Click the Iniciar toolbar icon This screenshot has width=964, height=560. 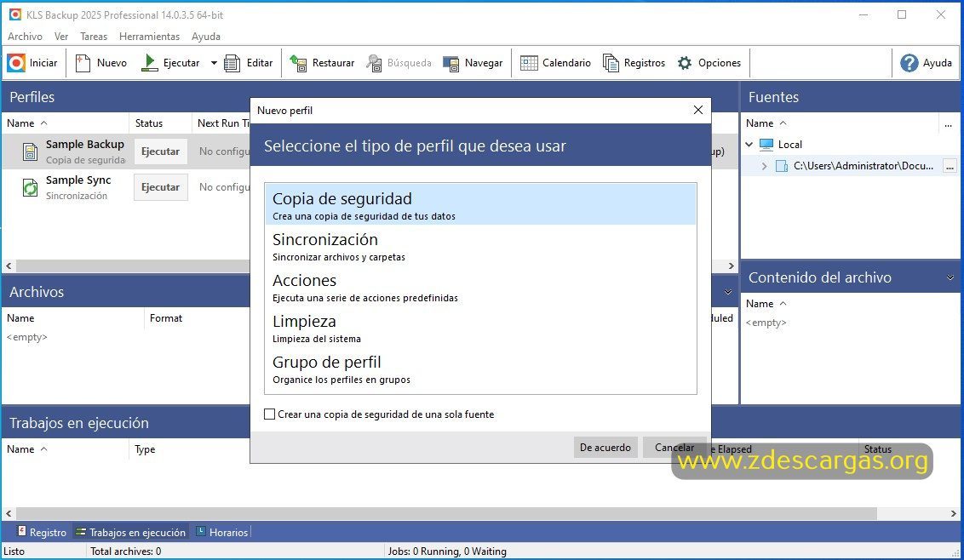click(16, 63)
